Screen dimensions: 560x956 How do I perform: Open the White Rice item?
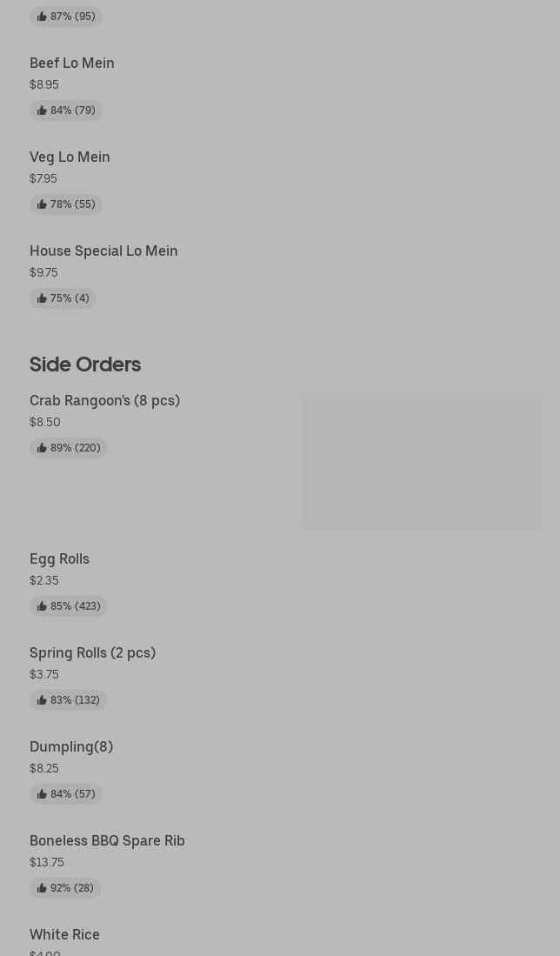[x=64, y=934]
